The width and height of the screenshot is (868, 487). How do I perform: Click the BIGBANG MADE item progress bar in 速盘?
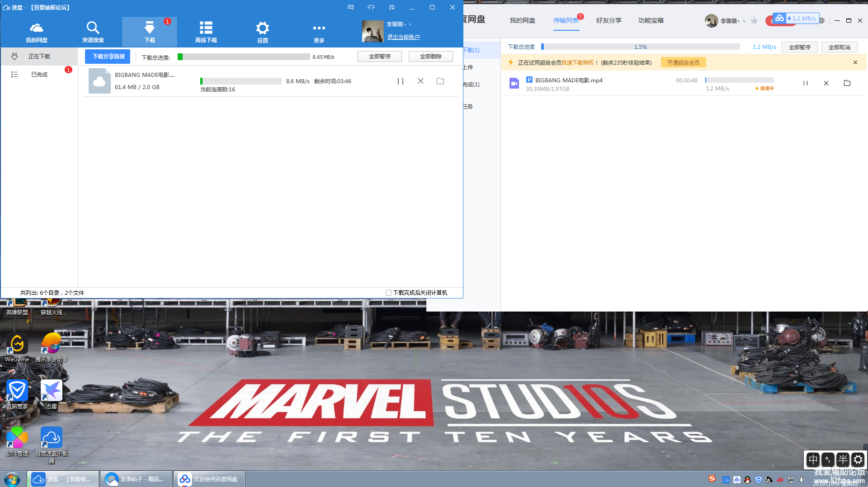(x=241, y=81)
